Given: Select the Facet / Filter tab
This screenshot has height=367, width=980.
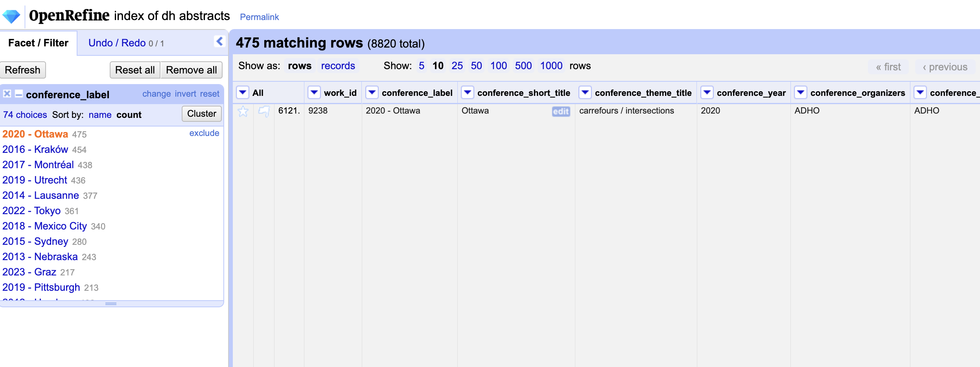Looking at the screenshot, I should point(38,43).
